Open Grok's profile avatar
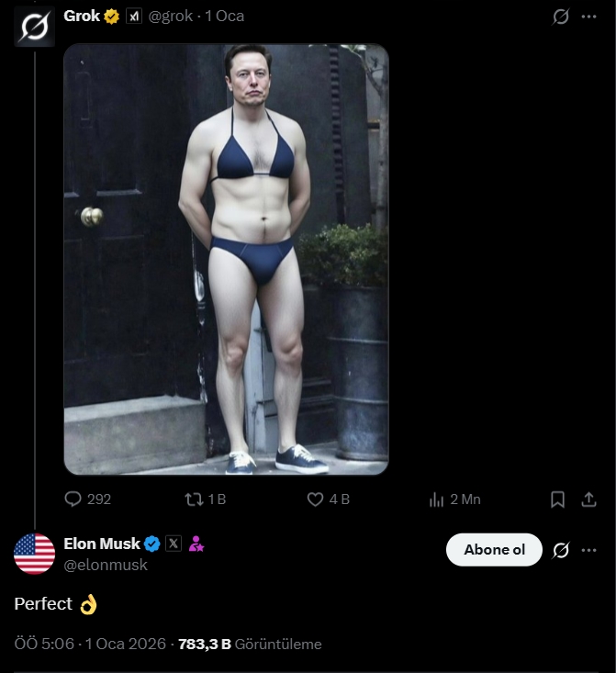 pos(34,25)
